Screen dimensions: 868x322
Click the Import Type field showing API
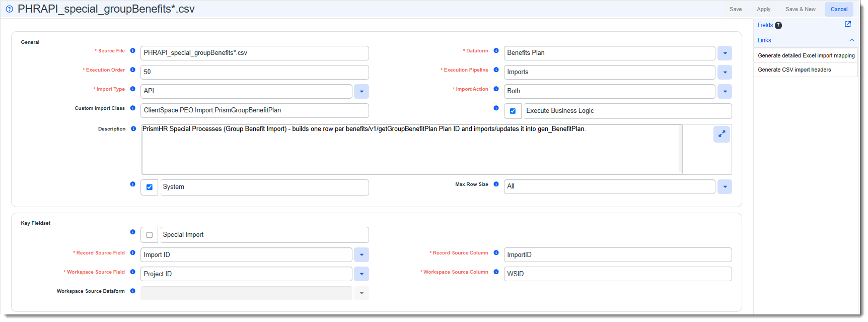tap(246, 91)
